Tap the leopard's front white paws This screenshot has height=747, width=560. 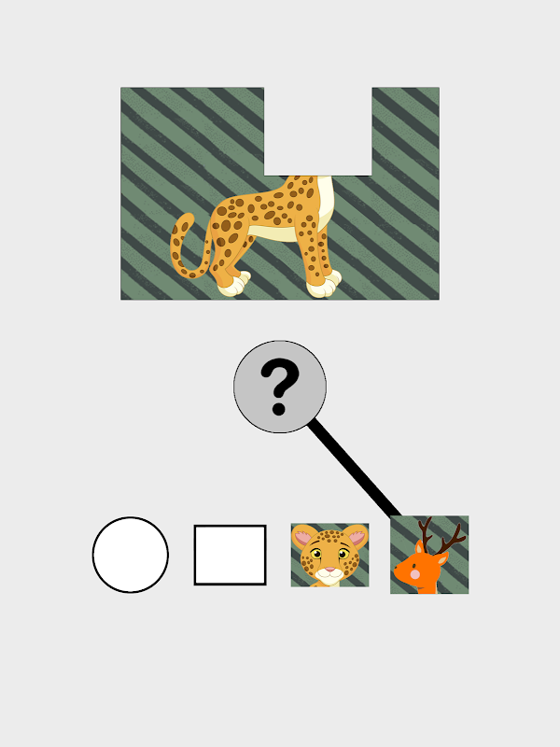(324, 285)
